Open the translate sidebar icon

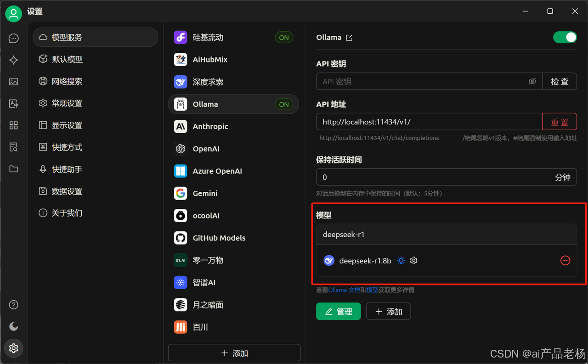point(14,104)
